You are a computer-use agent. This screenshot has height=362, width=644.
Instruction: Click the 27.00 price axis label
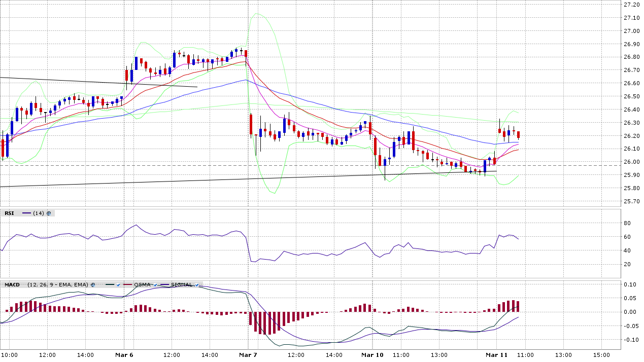632,31
